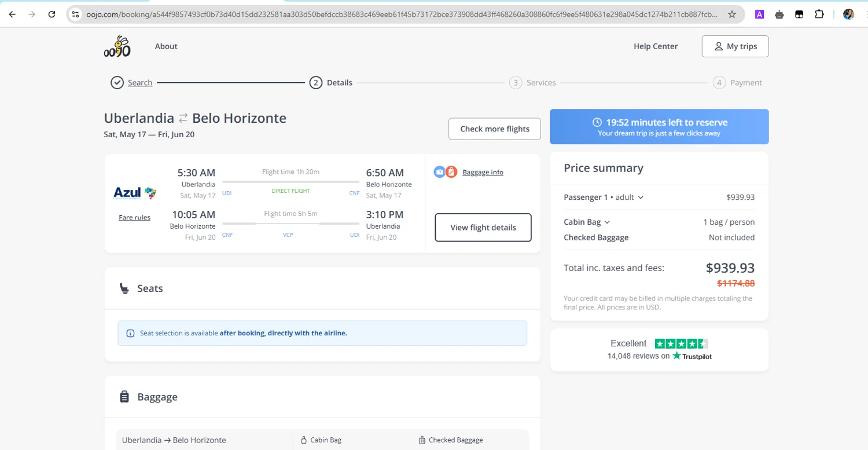
Task: Click the Not included baggage value
Action: pyautogui.click(x=731, y=237)
